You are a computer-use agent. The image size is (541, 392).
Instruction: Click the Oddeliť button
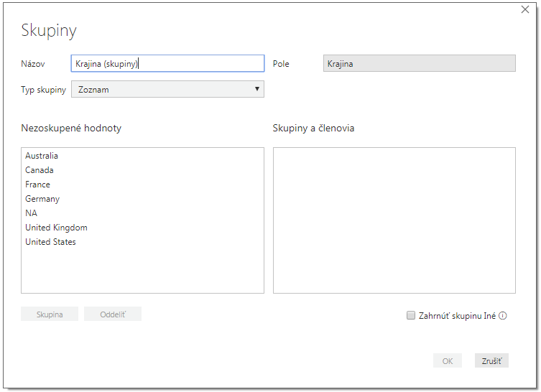[113, 314]
